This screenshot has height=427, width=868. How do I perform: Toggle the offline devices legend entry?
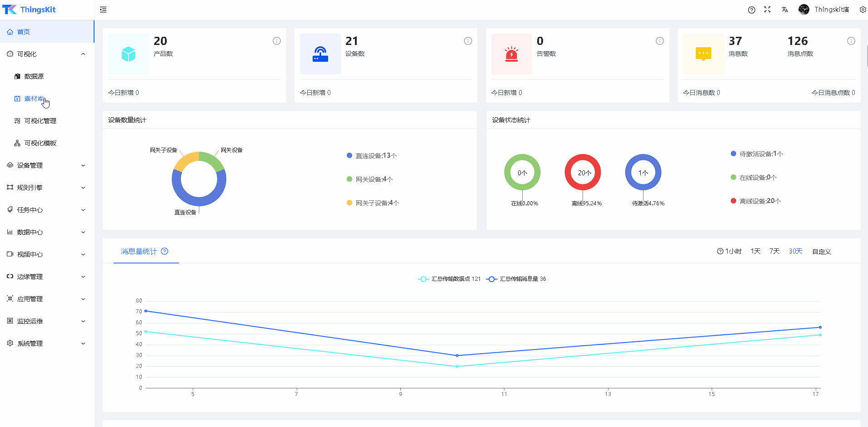756,201
